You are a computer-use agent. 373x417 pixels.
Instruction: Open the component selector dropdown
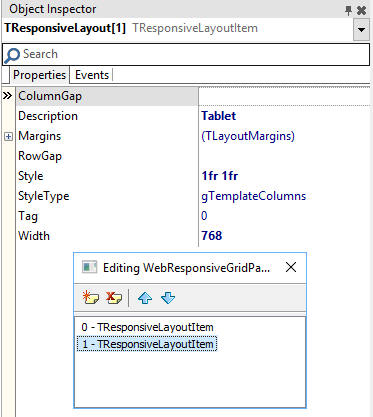(361, 30)
